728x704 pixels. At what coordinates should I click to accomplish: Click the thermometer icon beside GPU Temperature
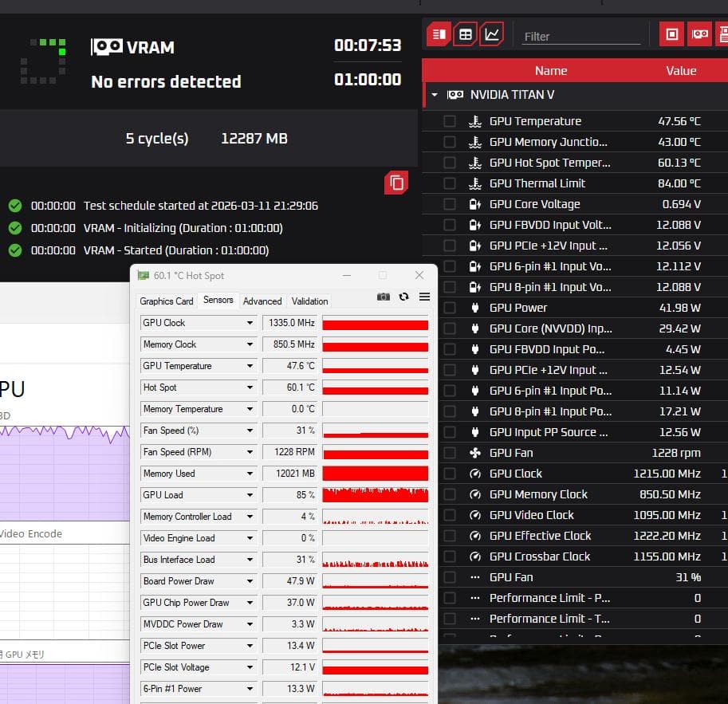474,121
